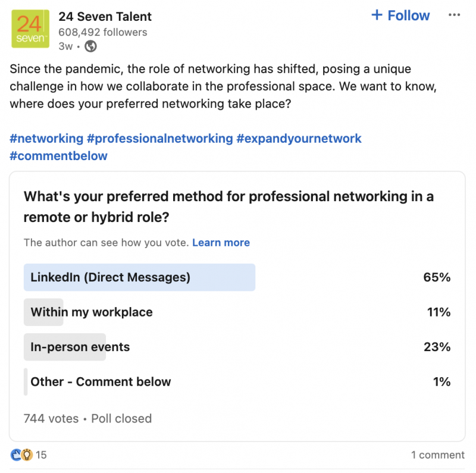Click the lightbulb insightful reaction icon
This screenshot has width=476, height=473.
click(27, 455)
